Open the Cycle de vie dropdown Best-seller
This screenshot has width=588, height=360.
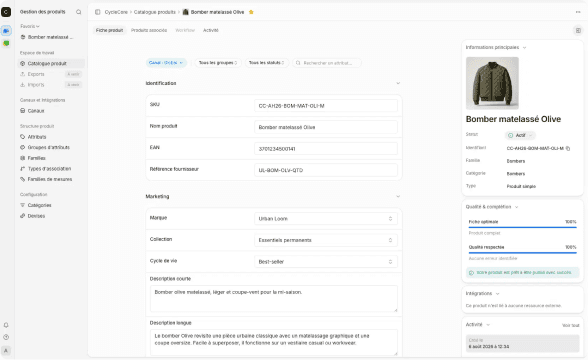tap(326, 262)
